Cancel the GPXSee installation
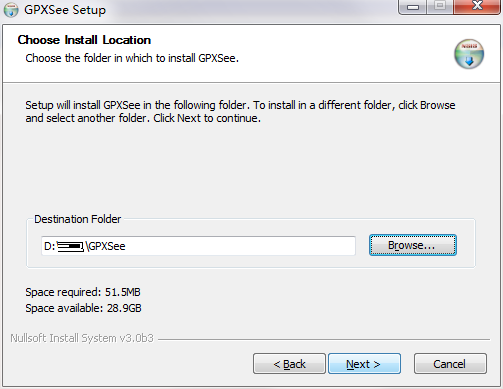The image size is (503, 389). [450, 364]
